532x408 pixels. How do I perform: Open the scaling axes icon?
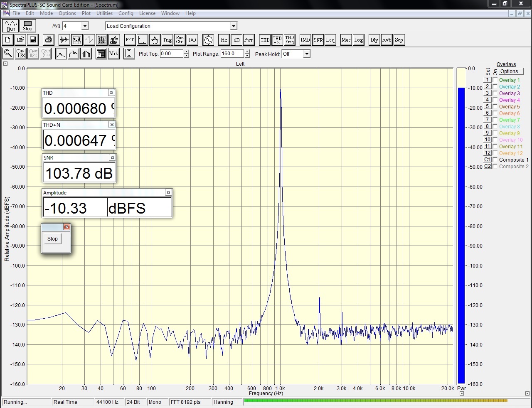click(142, 40)
